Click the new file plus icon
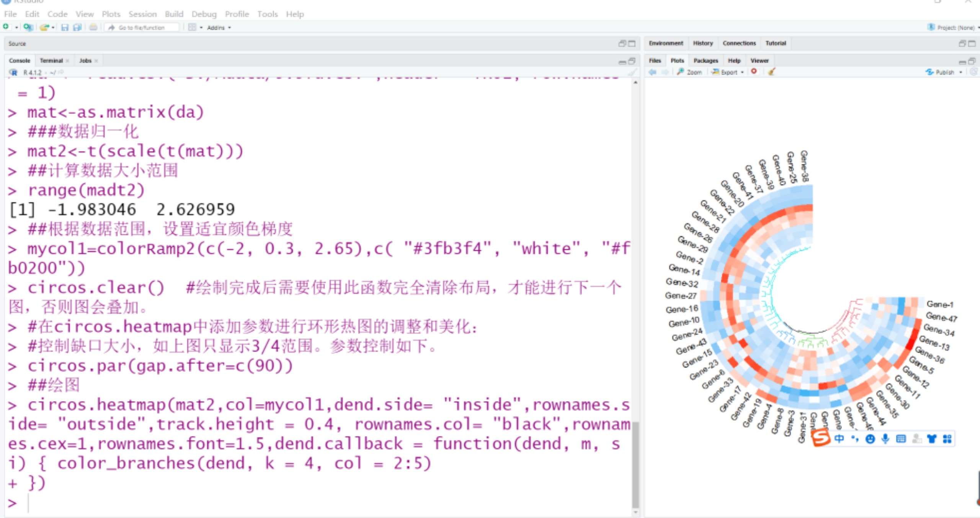The width and height of the screenshot is (980, 518). click(x=6, y=27)
